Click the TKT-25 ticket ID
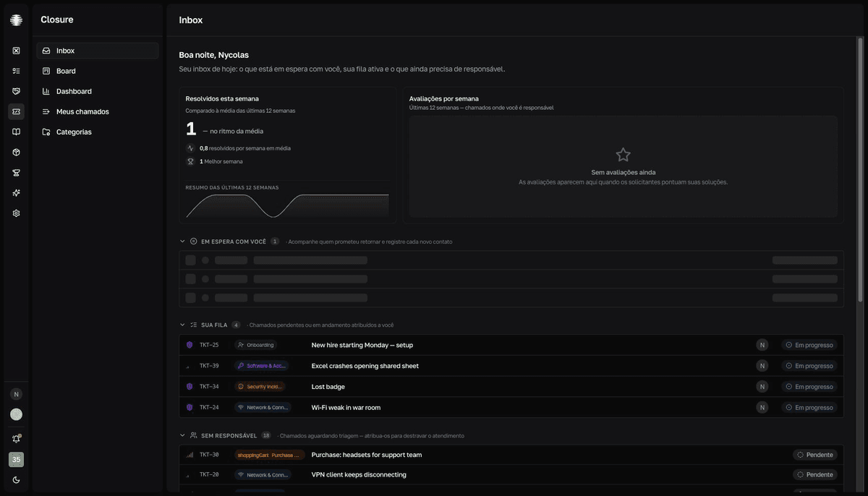The width and height of the screenshot is (868, 496). coord(209,345)
